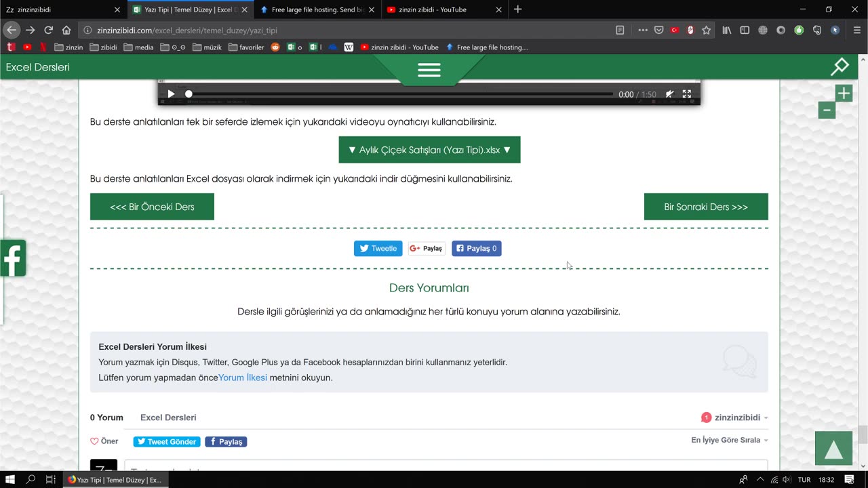Viewport: 868px width, 488px height.
Task: Open the zibidi bookmarks folder
Action: (x=102, y=47)
